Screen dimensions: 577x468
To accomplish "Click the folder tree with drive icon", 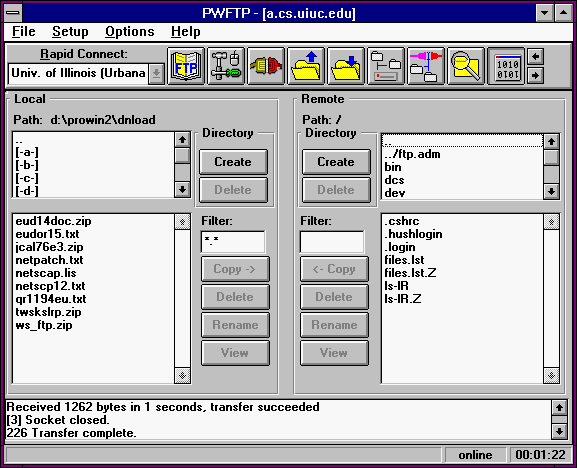I will pyautogui.click(x=386, y=66).
